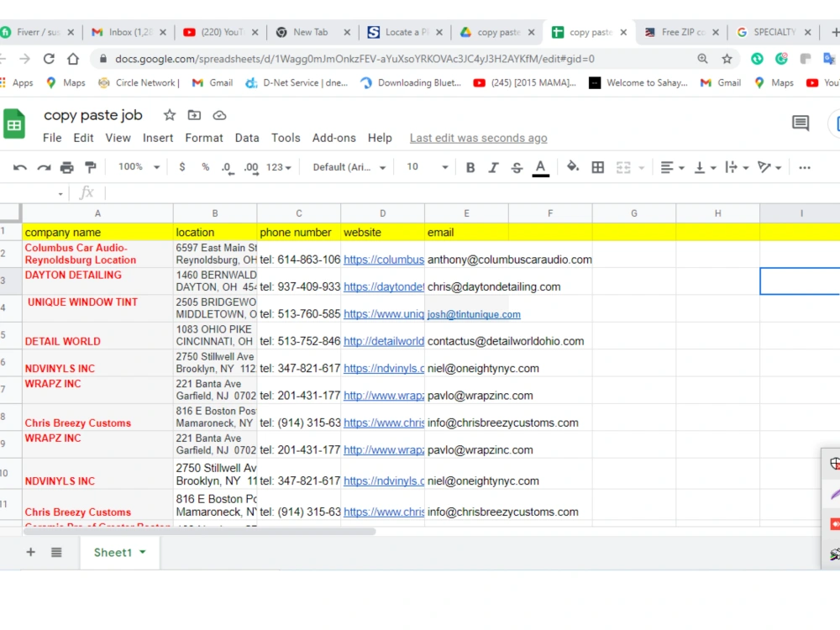Image resolution: width=840 pixels, height=630 pixels.
Task: Click the browser zoom magnifier icon
Action: (x=702, y=59)
